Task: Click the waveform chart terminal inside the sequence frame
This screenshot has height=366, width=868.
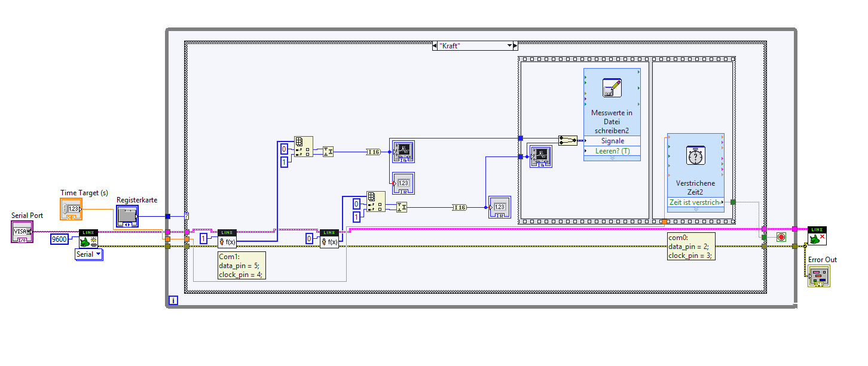Action: point(540,155)
